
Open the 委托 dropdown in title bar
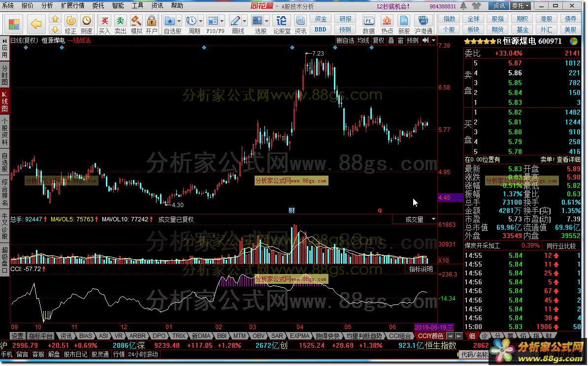(x=521, y=5)
